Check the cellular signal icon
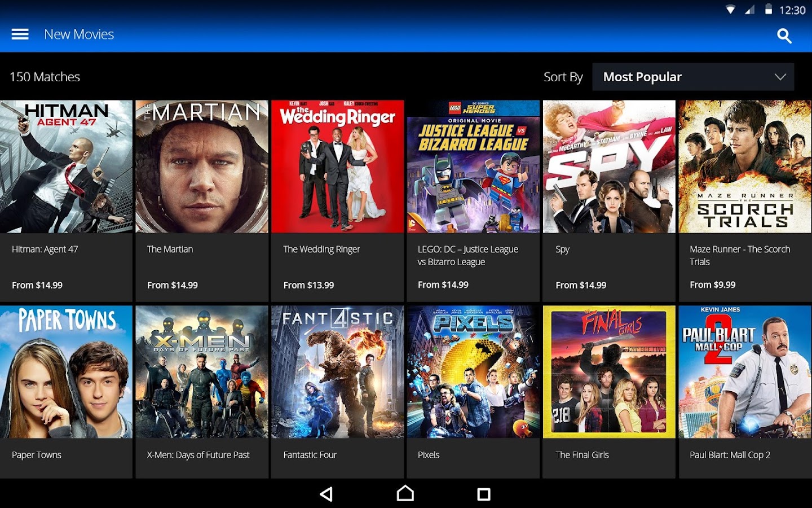This screenshot has height=508, width=812. pos(749,10)
